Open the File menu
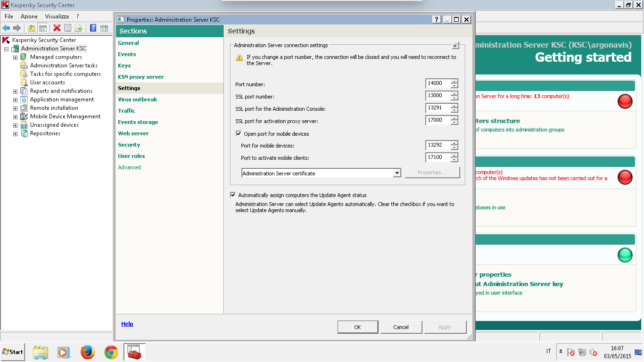Image resolution: width=644 pixels, height=362 pixels. (x=9, y=16)
